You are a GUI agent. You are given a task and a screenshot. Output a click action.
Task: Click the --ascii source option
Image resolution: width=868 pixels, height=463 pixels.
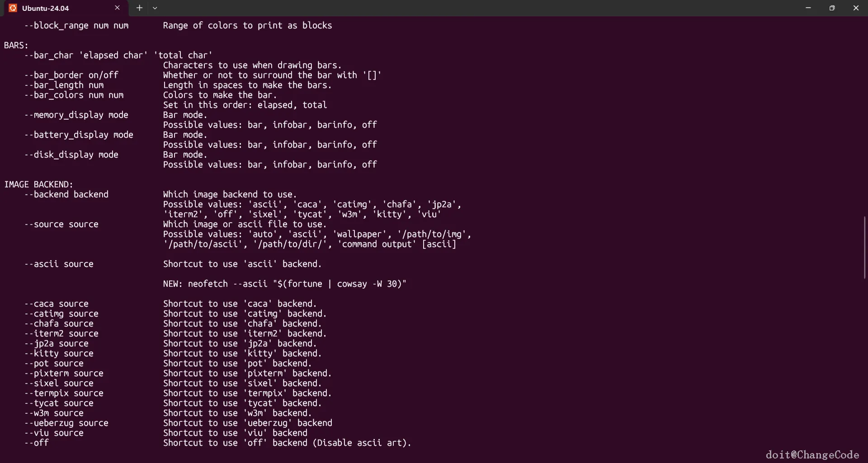[59, 264]
